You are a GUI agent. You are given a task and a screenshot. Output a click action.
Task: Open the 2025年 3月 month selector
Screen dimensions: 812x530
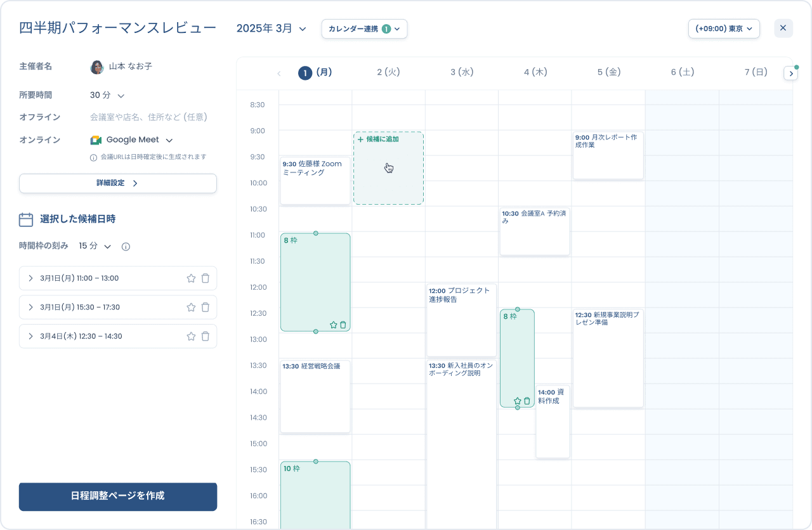click(272, 29)
